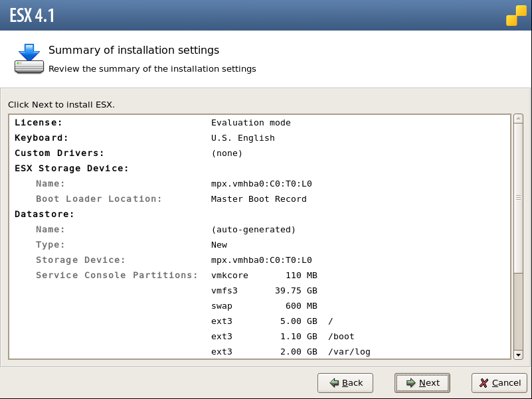Click the "(auto-generated)" datastore name
The width and height of the screenshot is (532, 399).
point(253,229)
